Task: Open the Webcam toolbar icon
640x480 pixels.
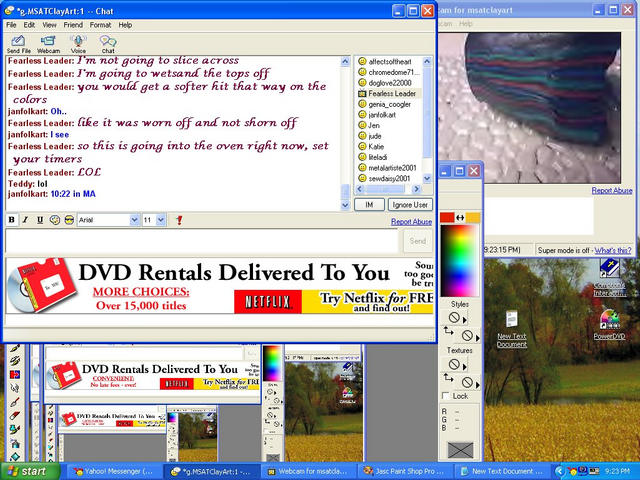Action: tap(48, 44)
